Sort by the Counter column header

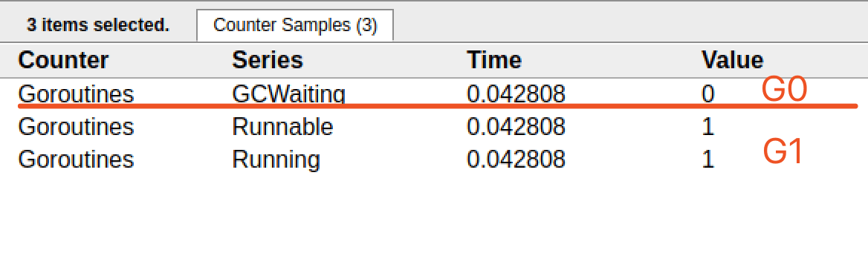click(x=63, y=60)
